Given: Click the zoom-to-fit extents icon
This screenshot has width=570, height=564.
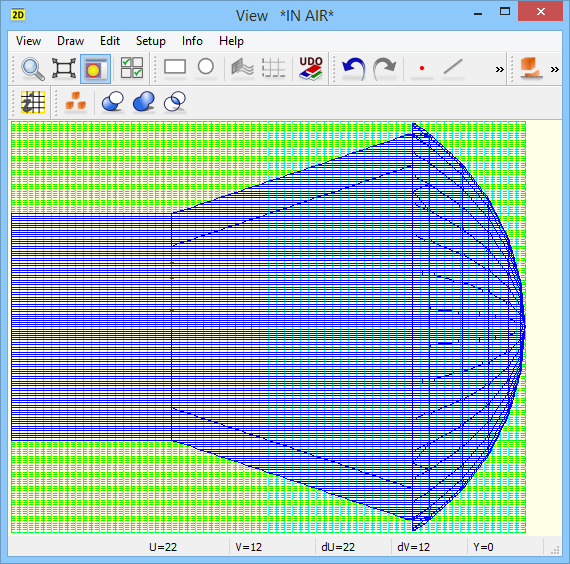Looking at the screenshot, I should 64,69.
